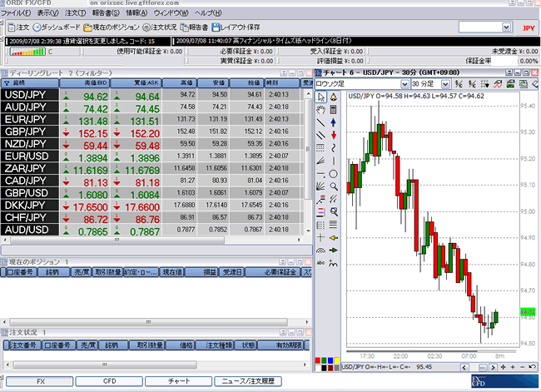
Task: Open the ダッシュボード toolbar button
Action: (57, 27)
